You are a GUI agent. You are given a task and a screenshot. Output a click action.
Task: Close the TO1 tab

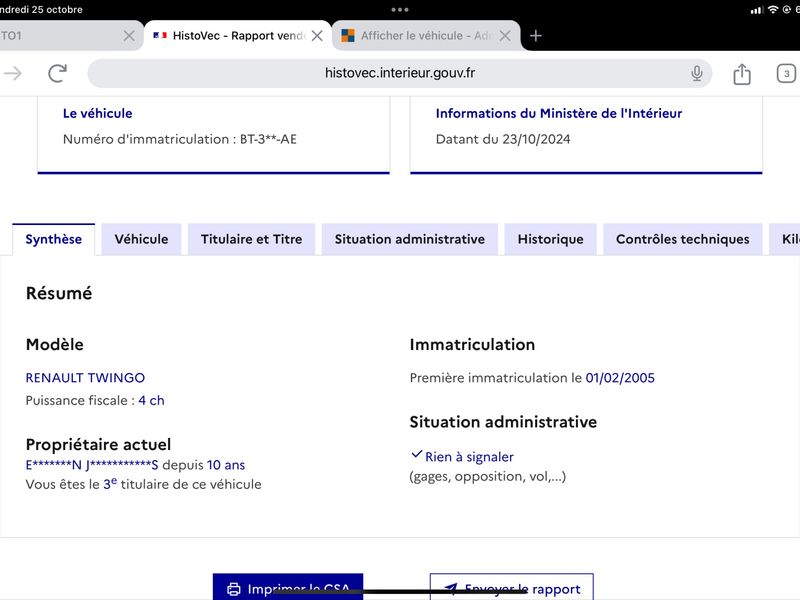(129, 36)
